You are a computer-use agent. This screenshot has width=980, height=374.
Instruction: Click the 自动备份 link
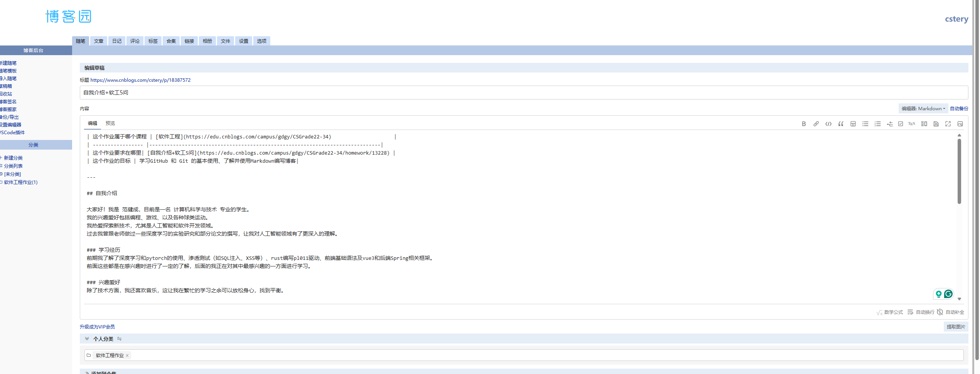point(959,108)
